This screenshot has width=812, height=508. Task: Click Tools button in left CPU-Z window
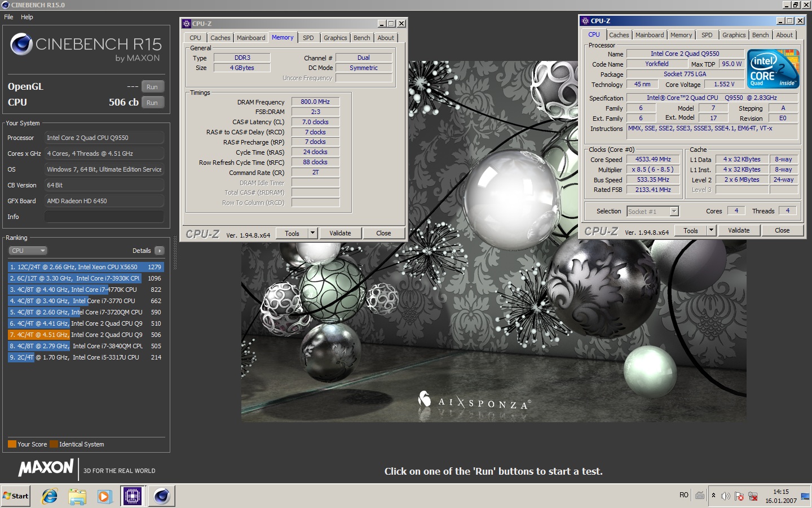pos(292,233)
